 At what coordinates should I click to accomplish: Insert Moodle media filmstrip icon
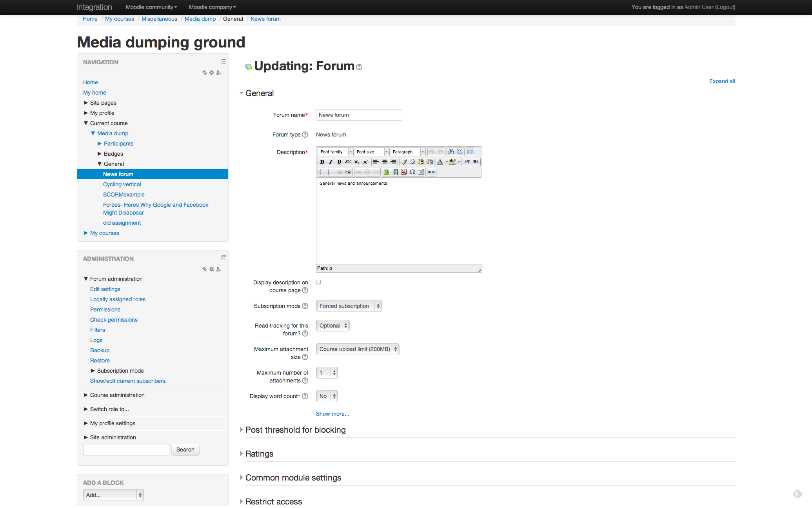[x=396, y=172]
